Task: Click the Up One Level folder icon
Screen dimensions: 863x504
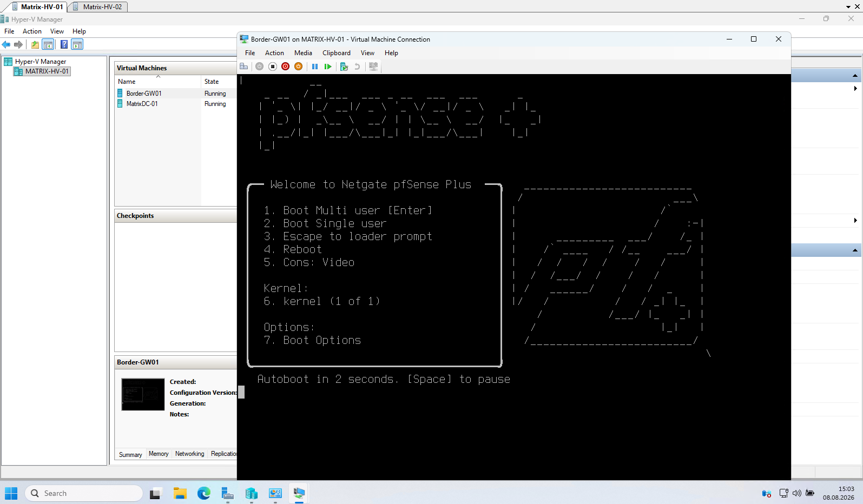Action: [35, 44]
